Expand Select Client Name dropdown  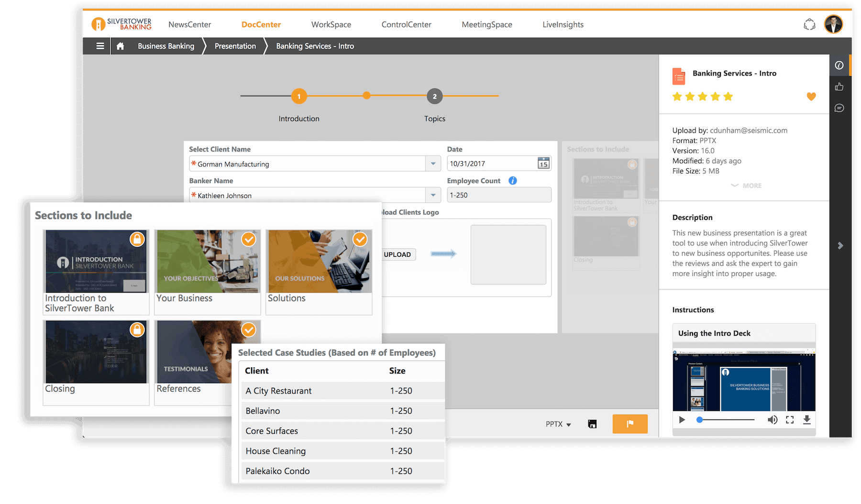pos(433,164)
